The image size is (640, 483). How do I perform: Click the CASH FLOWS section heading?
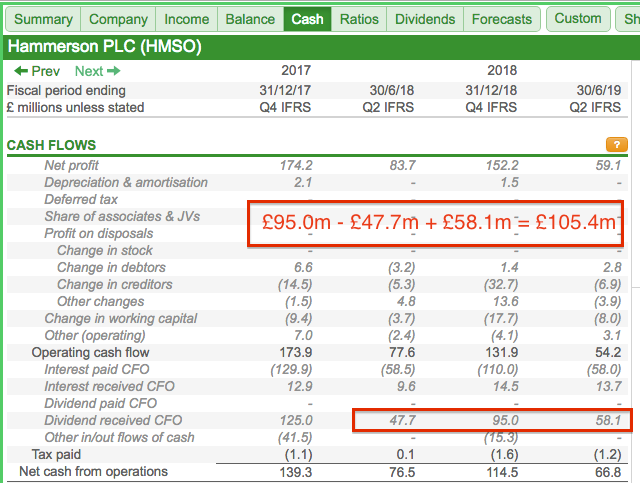click(x=51, y=145)
